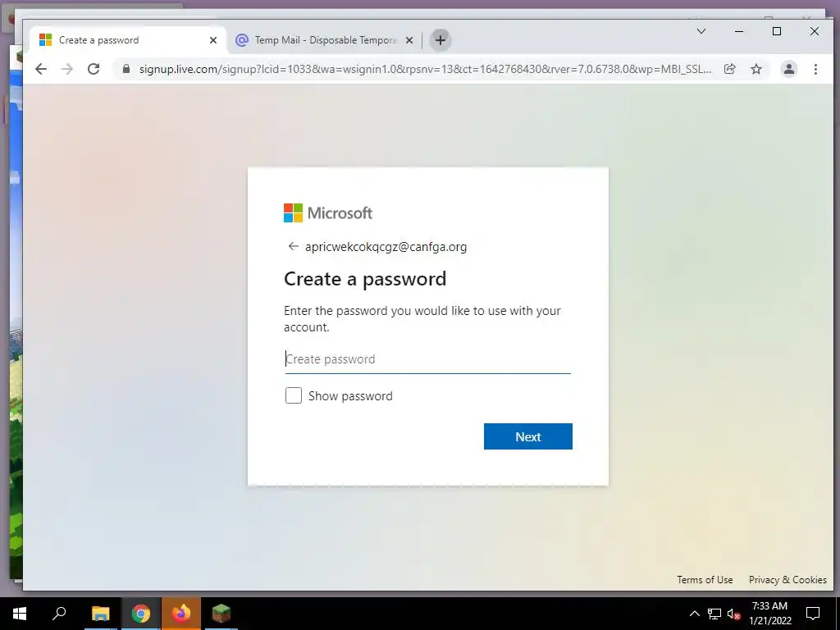Screen dimensions: 840x630
Task: Open the Windows Start menu
Action: [x=20, y=614]
